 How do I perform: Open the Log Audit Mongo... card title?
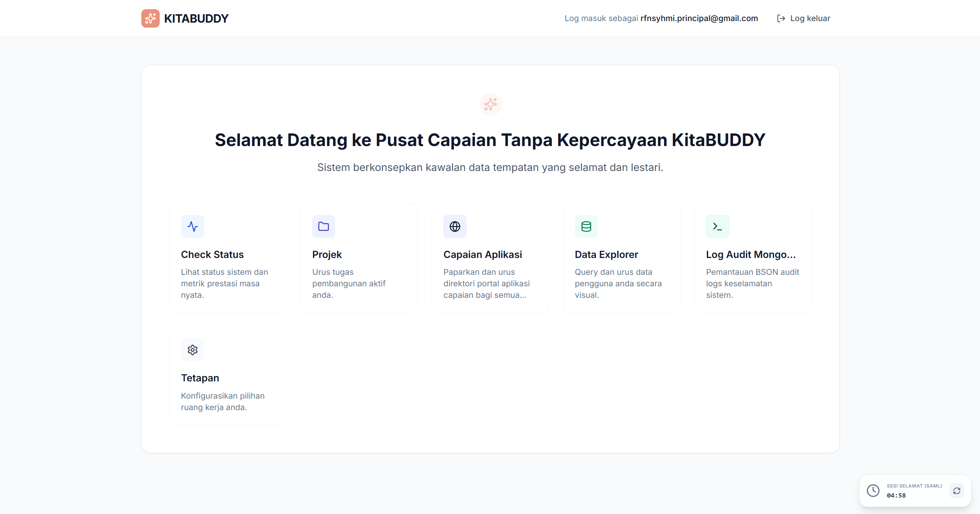pyautogui.click(x=751, y=255)
